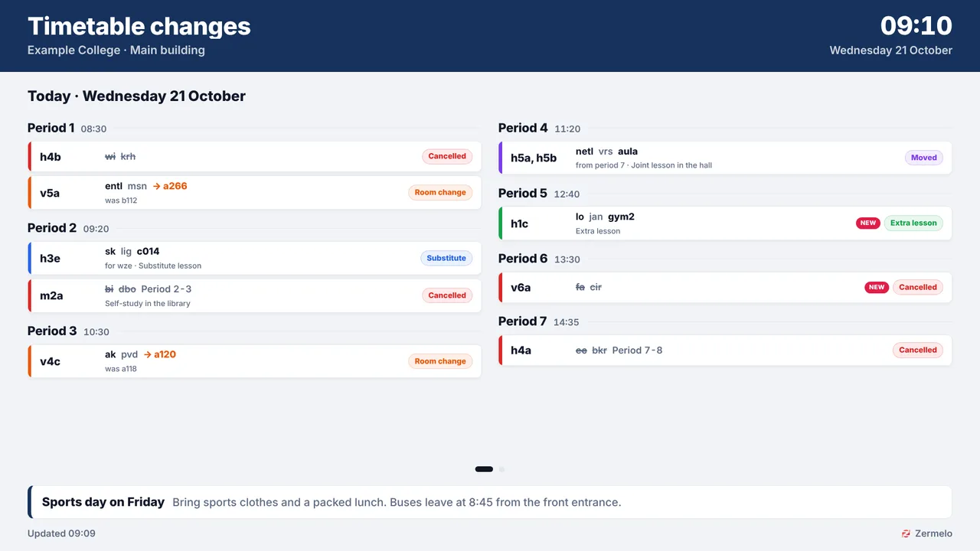Click the Cancelled badge for h4b
980x551 pixels.
click(447, 156)
